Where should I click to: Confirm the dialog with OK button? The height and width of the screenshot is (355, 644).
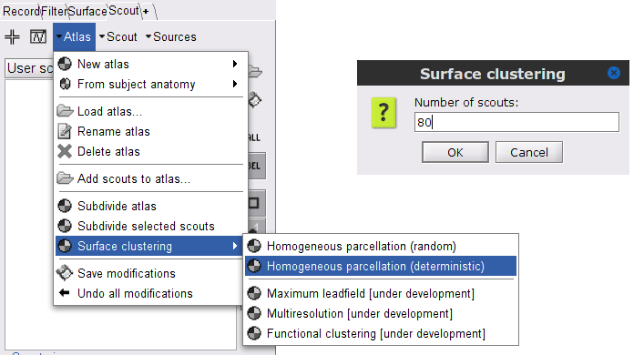[x=455, y=152]
